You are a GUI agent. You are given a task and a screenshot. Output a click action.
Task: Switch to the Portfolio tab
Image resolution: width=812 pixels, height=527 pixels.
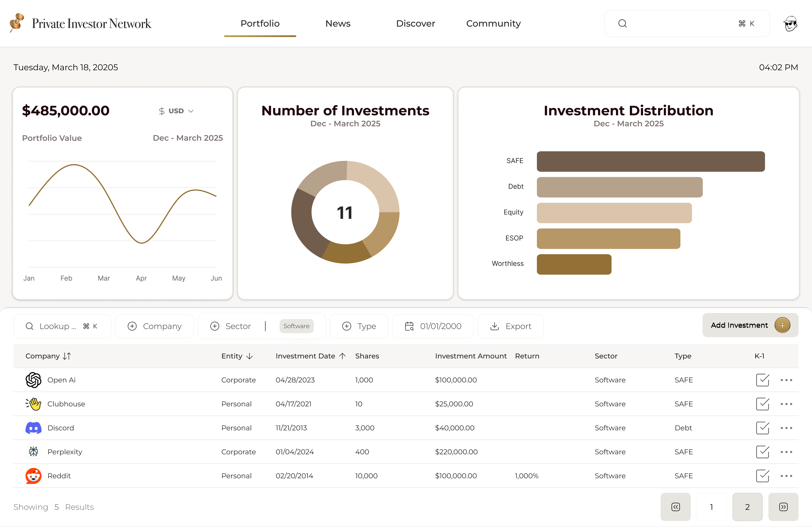pyautogui.click(x=260, y=23)
